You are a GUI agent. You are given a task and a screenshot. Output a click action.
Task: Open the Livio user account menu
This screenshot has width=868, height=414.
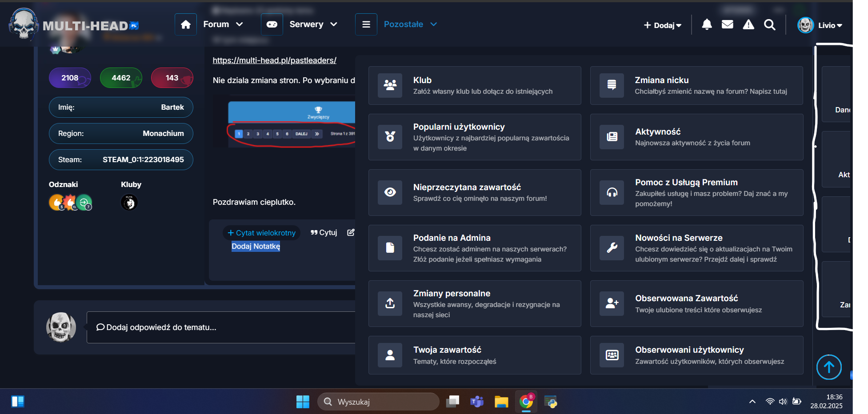[820, 25]
